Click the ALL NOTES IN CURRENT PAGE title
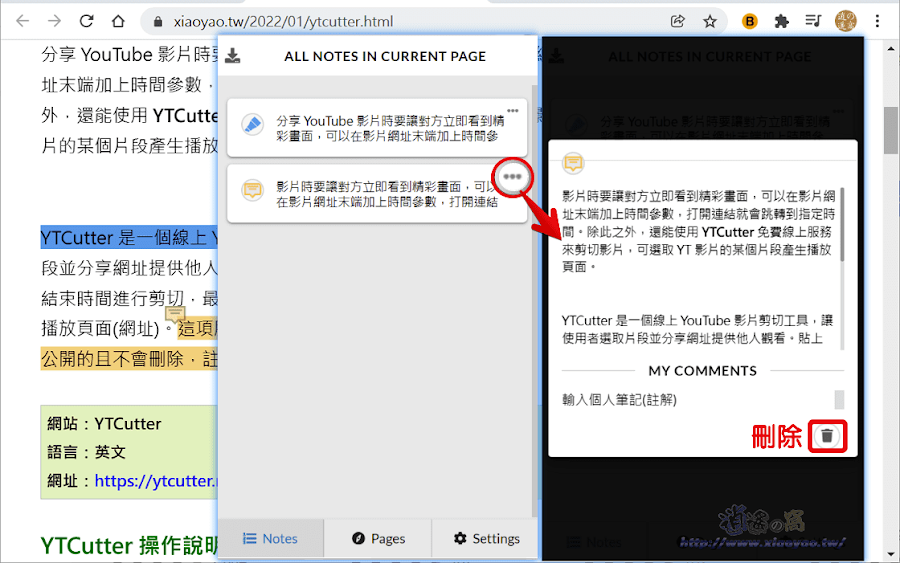Viewport: 900px width, 563px height. [385, 56]
